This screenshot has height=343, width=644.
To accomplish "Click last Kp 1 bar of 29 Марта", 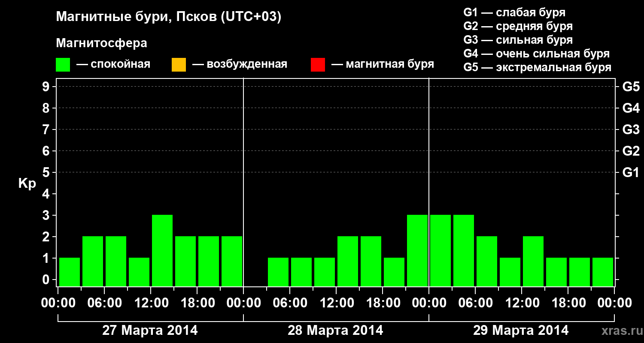I will (603, 272).
